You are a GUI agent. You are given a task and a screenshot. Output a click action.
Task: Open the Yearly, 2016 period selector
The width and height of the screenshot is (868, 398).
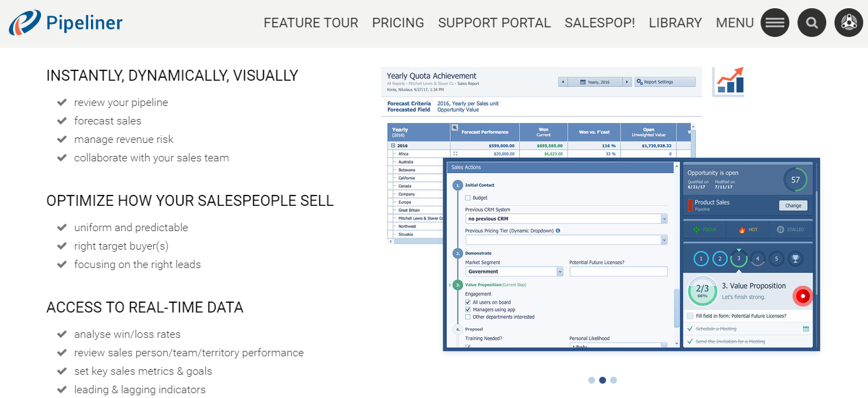tap(595, 82)
